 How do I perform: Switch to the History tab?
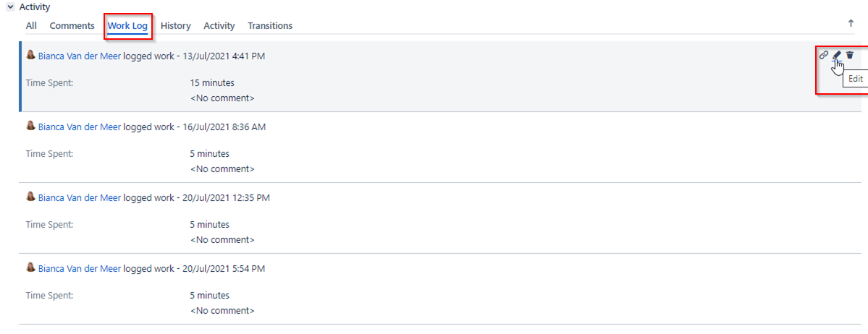click(x=175, y=25)
